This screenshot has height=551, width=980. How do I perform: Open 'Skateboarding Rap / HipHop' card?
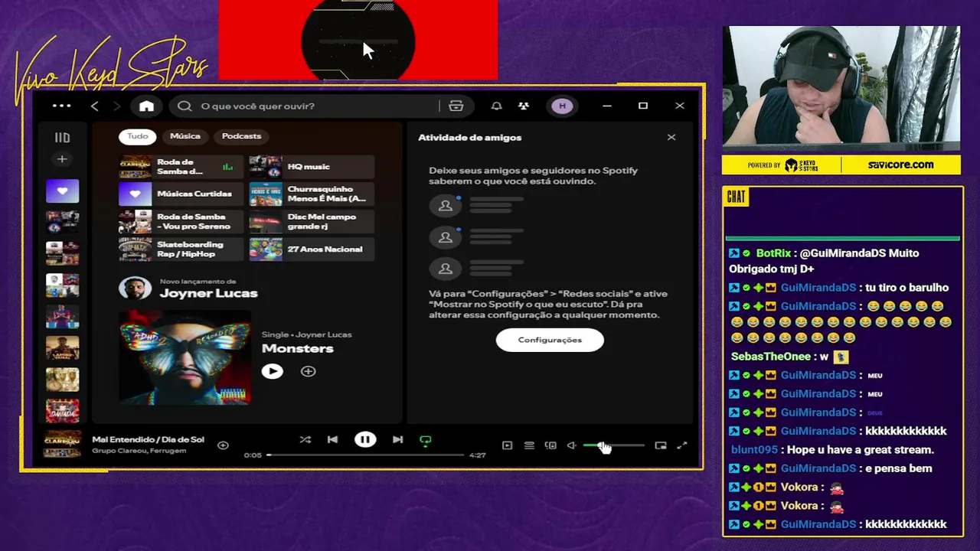coord(181,249)
